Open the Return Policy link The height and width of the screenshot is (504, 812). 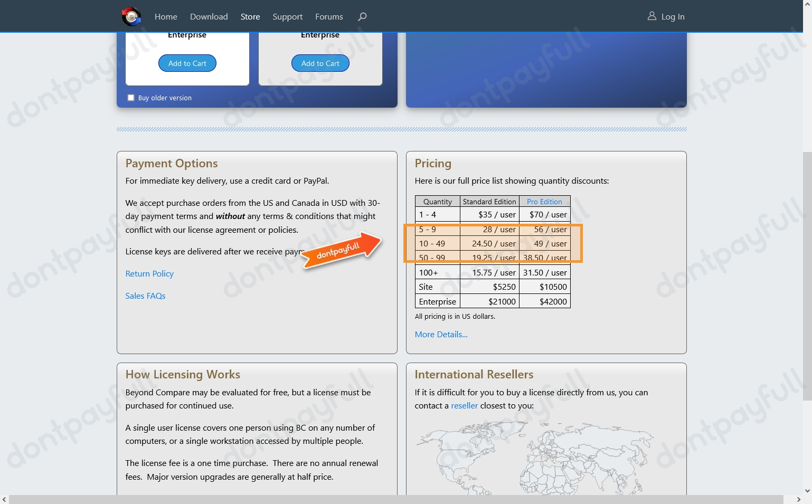149,273
